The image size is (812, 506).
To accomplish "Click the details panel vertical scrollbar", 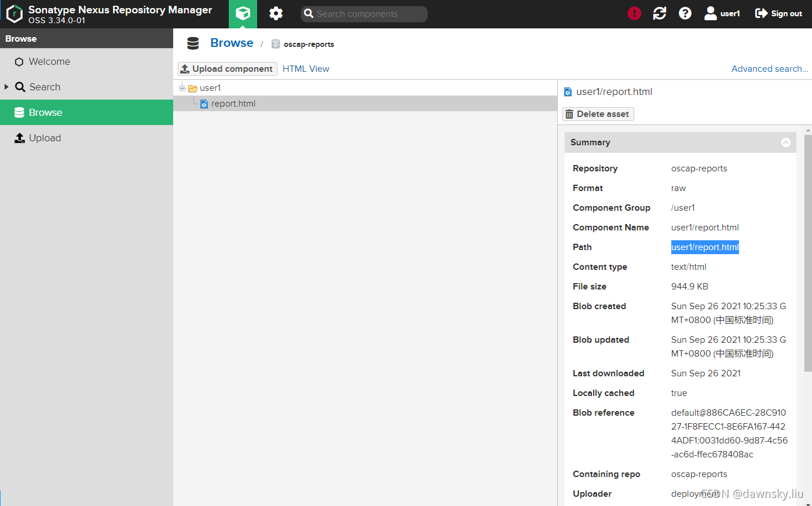I will (808, 253).
